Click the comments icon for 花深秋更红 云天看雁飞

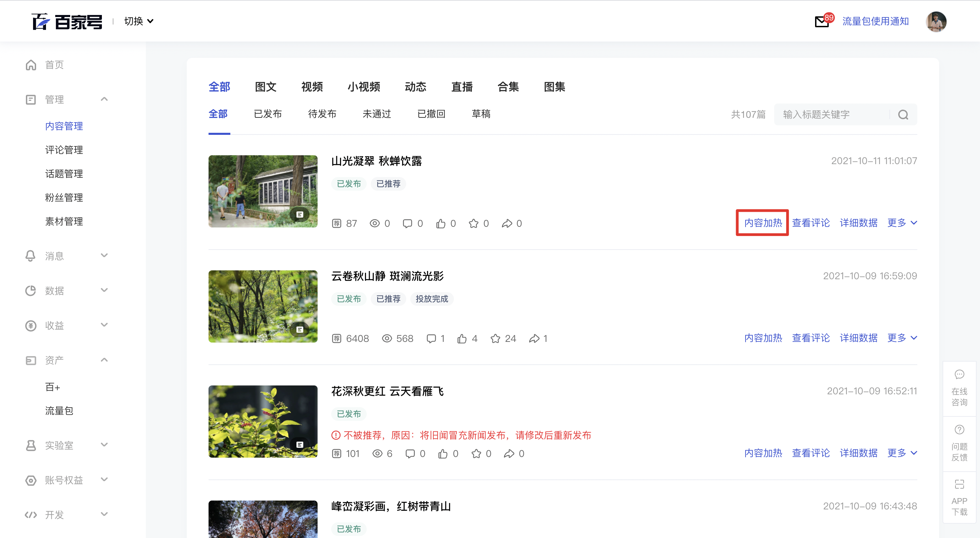click(x=410, y=454)
